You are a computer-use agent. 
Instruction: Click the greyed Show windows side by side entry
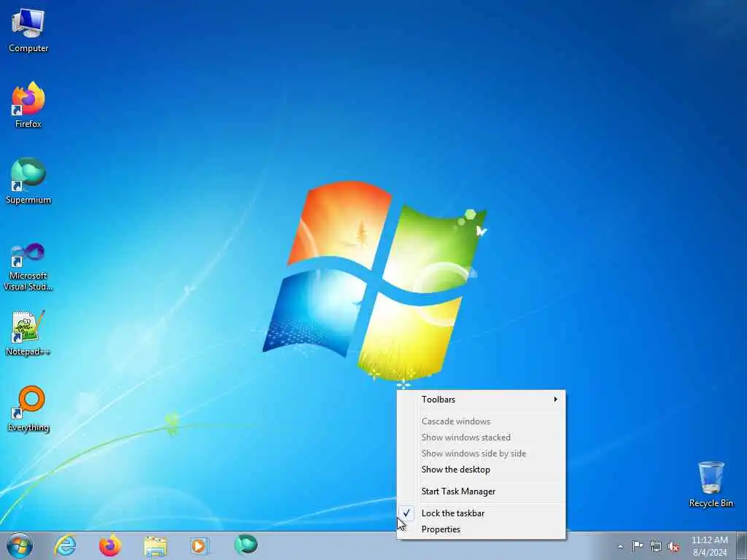point(481,454)
